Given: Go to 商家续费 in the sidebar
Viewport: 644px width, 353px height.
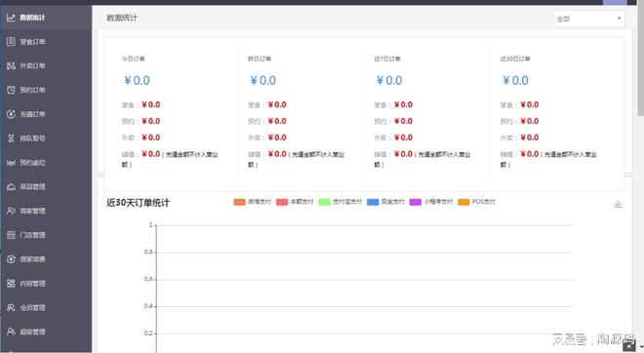Looking at the screenshot, I should [46, 259].
